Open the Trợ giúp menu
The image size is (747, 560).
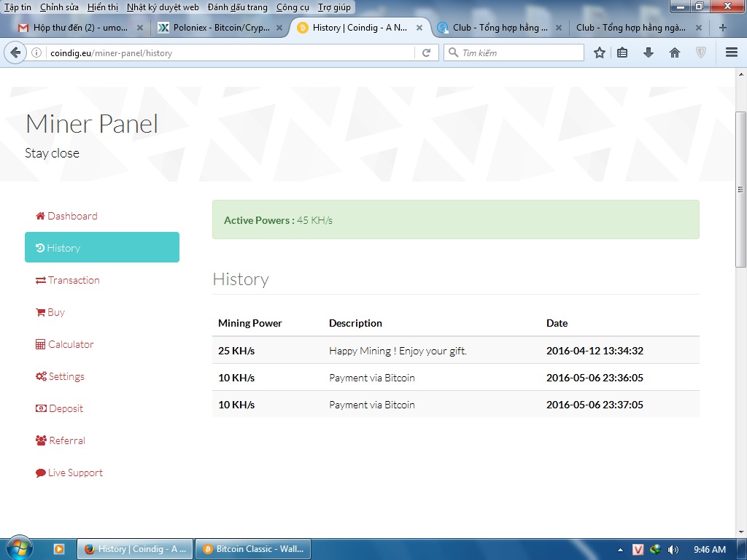pyautogui.click(x=334, y=7)
